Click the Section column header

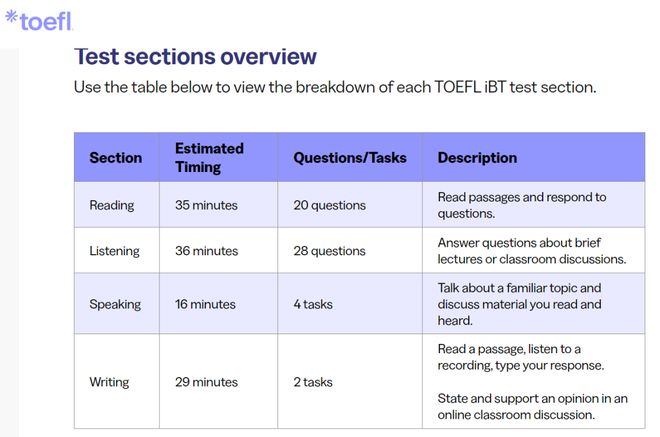click(116, 158)
